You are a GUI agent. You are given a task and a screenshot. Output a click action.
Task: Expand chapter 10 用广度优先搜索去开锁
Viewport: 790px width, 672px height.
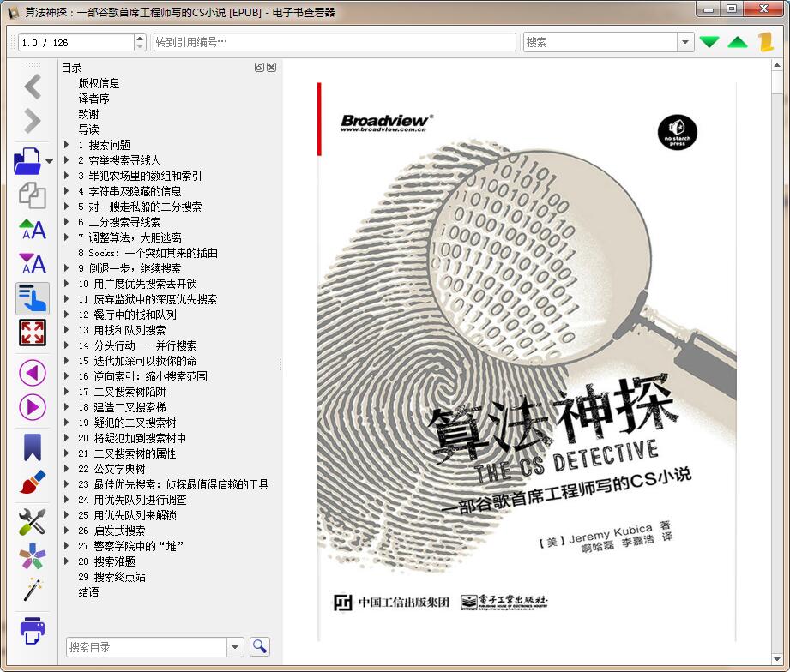pos(67,284)
